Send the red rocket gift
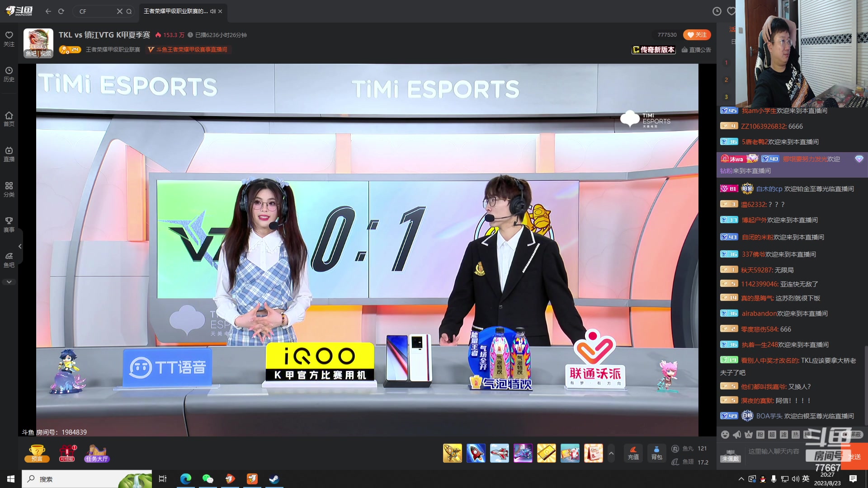 [476, 453]
